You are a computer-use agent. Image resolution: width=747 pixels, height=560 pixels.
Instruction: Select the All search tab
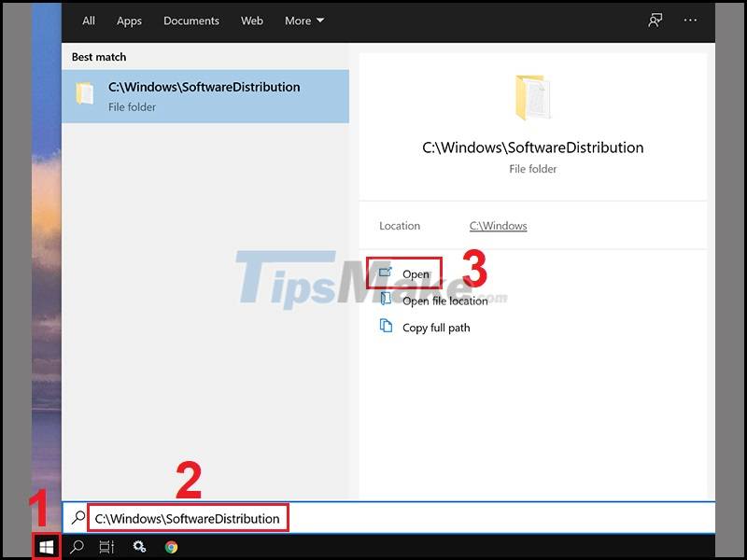pos(88,21)
